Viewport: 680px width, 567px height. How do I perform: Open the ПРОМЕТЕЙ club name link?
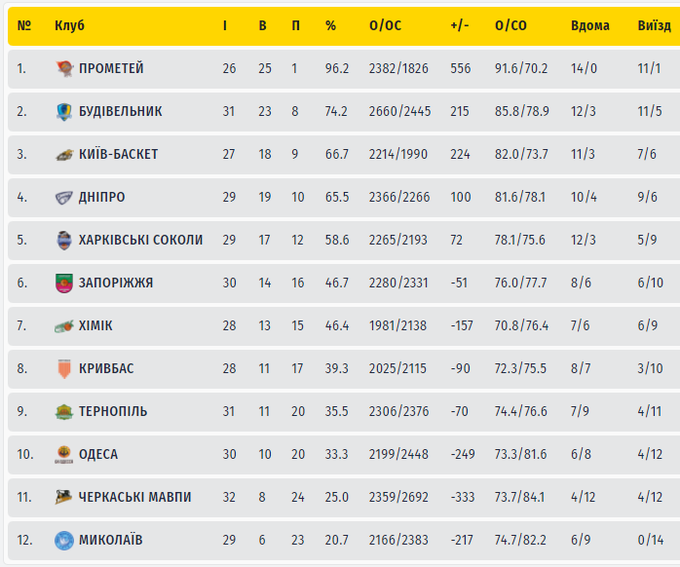click(111, 69)
